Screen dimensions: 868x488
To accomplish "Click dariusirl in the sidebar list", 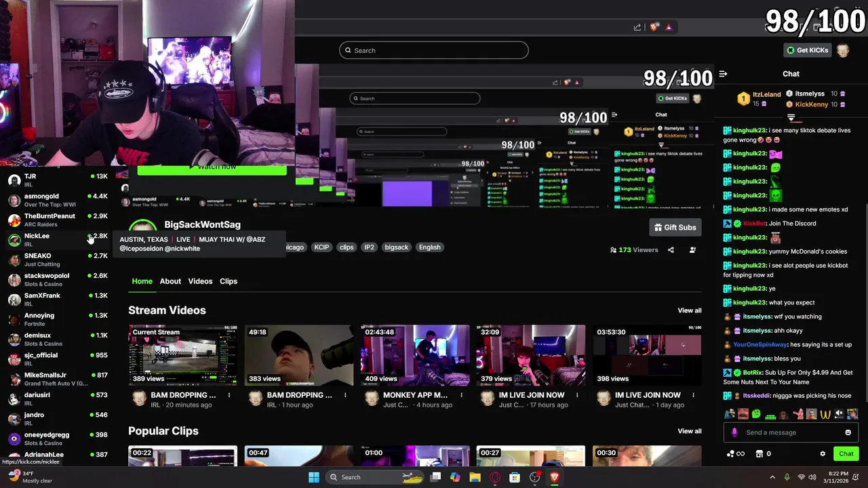I will [x=58, y=399].
